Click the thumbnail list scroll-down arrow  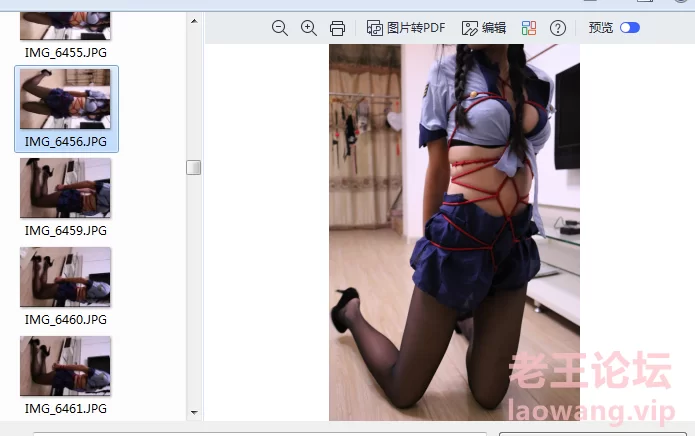194,413
